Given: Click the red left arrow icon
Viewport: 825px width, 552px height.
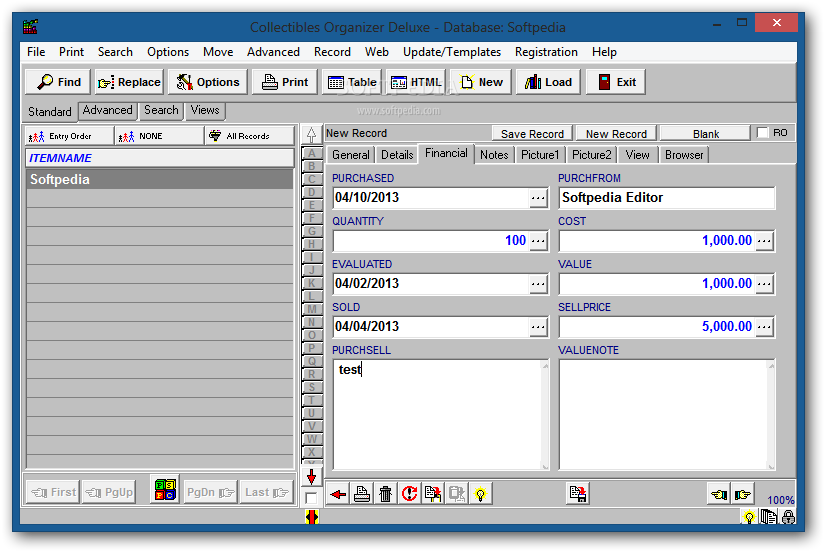Looking at the screenshot, I should (338, 494).
